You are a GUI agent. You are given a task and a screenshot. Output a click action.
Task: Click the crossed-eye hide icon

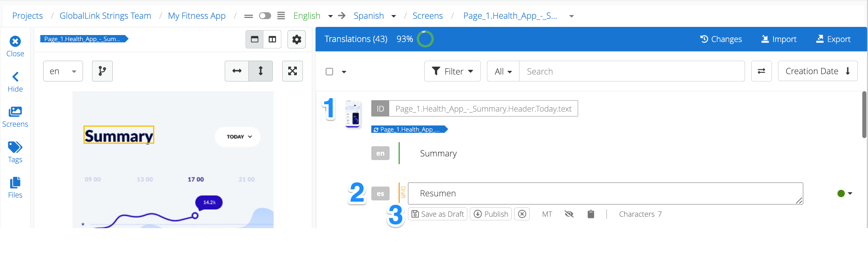(x=569, y=214)
